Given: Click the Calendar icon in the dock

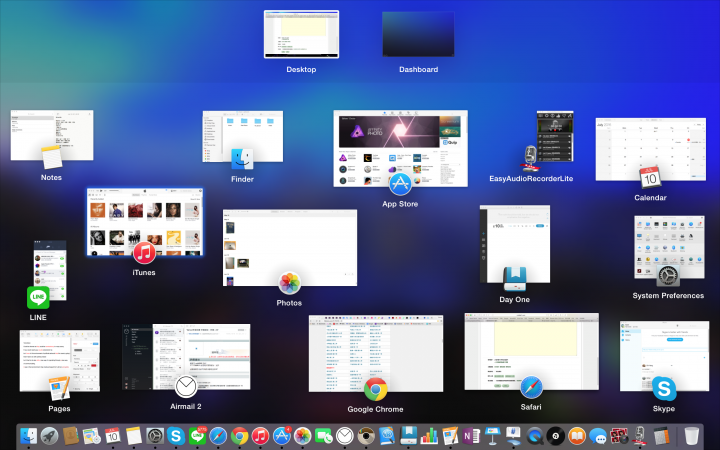Looking at the screenshot, I should [113, 436].
